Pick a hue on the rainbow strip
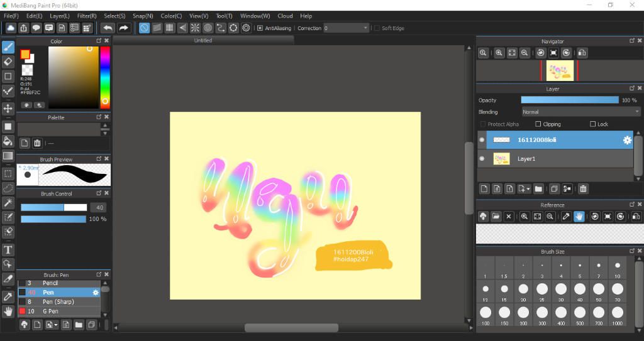The width and height of the screenshot is (644, 341). point(105,77)
